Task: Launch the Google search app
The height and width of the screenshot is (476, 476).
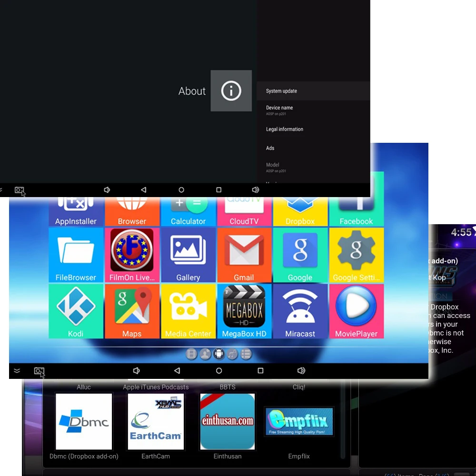Action: coord(300,255)
